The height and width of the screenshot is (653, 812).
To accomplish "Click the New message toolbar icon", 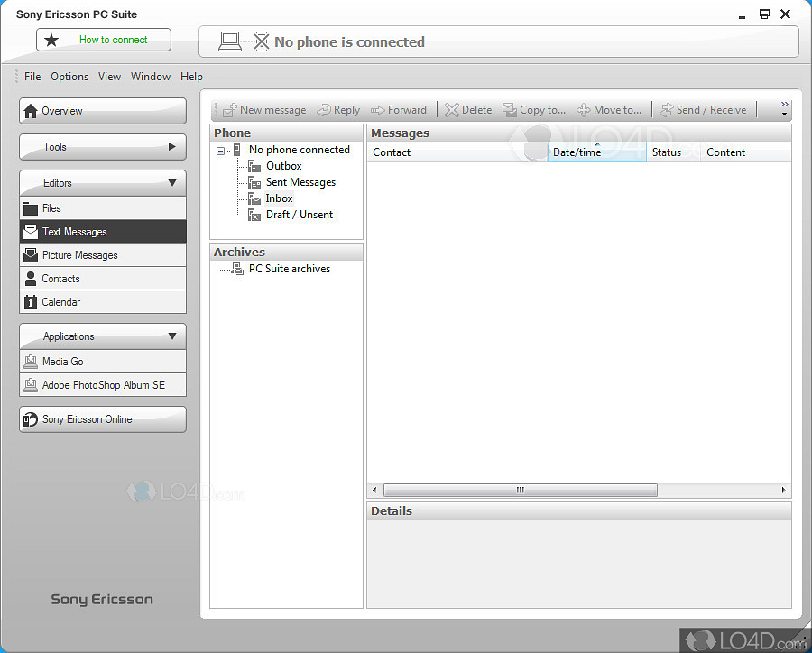I will tap(230, 110).
